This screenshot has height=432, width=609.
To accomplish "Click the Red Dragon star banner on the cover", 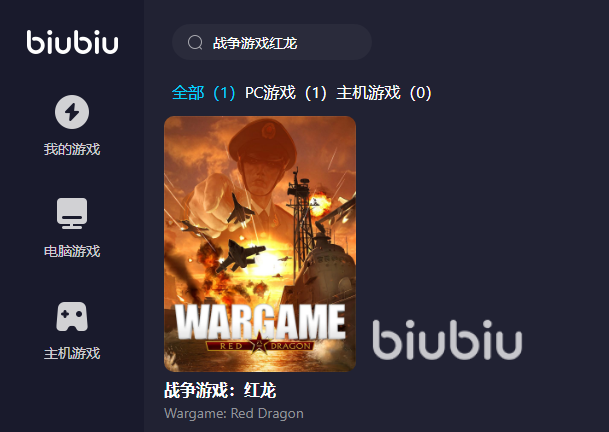I will pyautogui.click(x=259, y=345).
